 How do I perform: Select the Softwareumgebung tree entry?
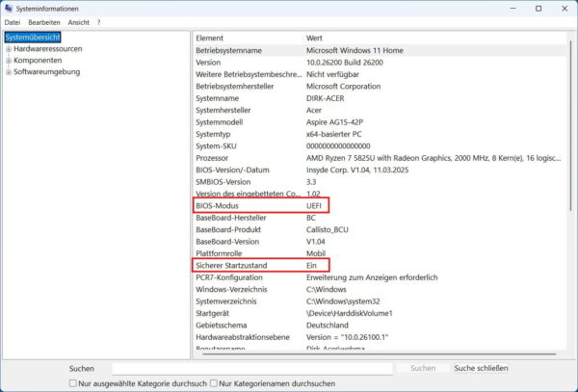[47, 72]
